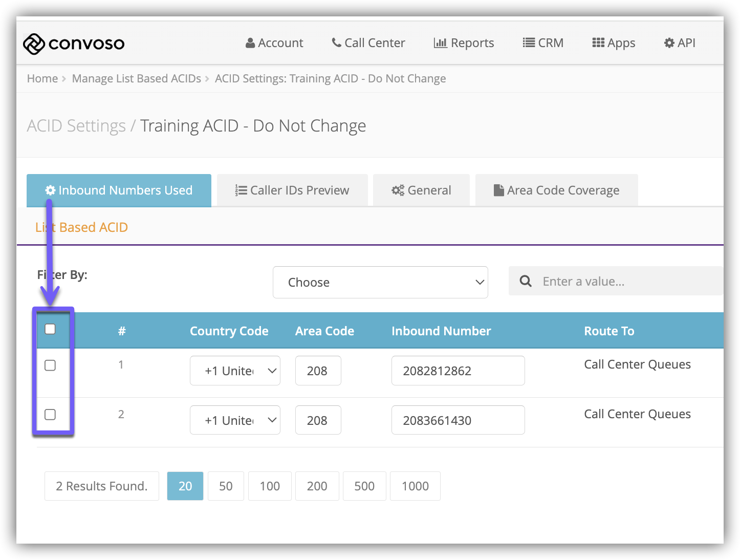Set page size to 50 results
Image resolution: width=740 pixels, height=560 pixels.
(226, 486)
